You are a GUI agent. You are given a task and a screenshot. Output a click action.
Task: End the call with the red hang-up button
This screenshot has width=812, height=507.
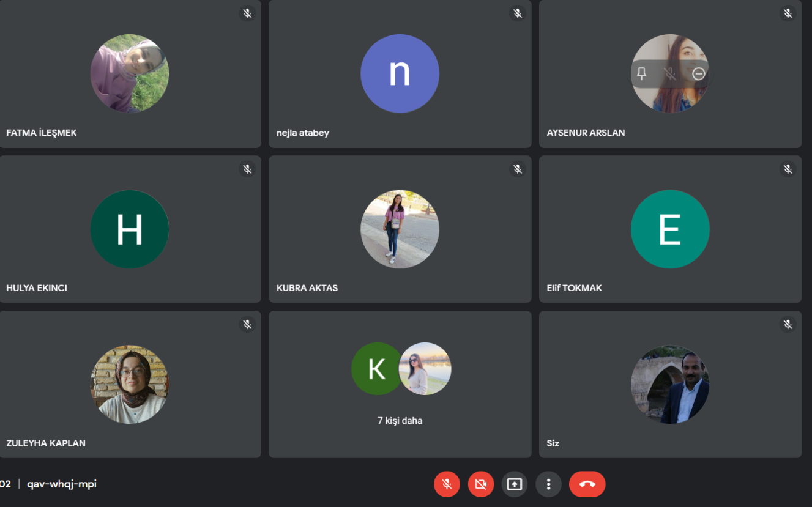pos(587,484)
